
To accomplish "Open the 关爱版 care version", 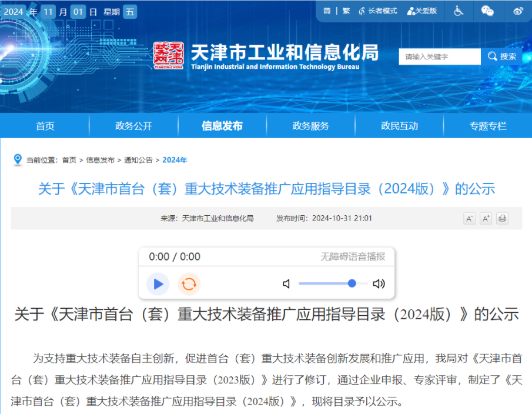I will 422,11.
